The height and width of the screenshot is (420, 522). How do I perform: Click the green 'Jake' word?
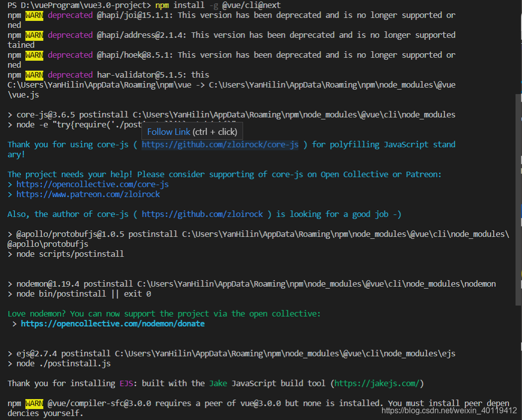[x=218, y=383]
